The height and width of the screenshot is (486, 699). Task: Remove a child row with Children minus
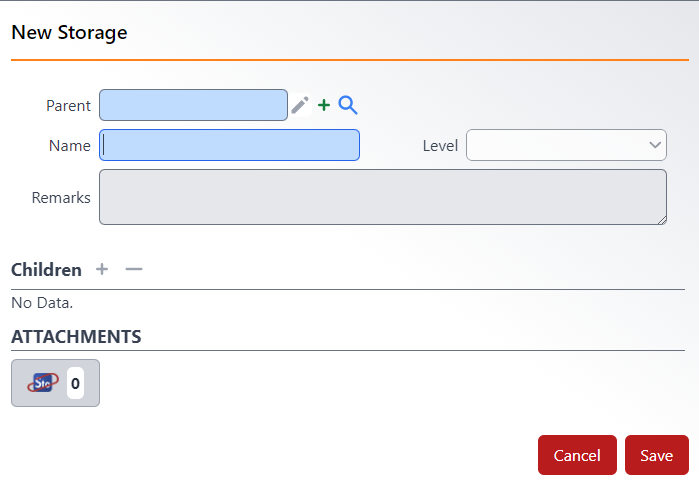pyautogui.click(x=134, y=269)
